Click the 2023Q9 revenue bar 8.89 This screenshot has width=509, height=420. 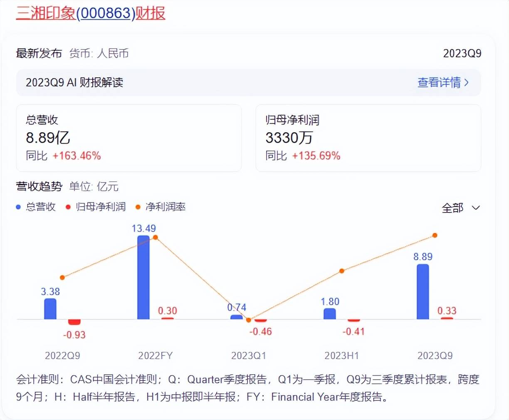click(x=423, y=292)
